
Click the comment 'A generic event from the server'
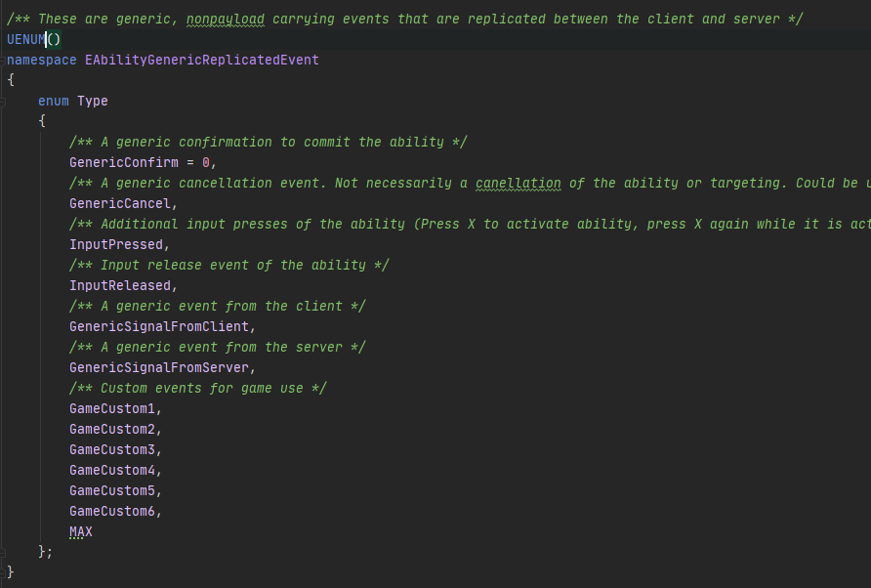tap(218, 348)
